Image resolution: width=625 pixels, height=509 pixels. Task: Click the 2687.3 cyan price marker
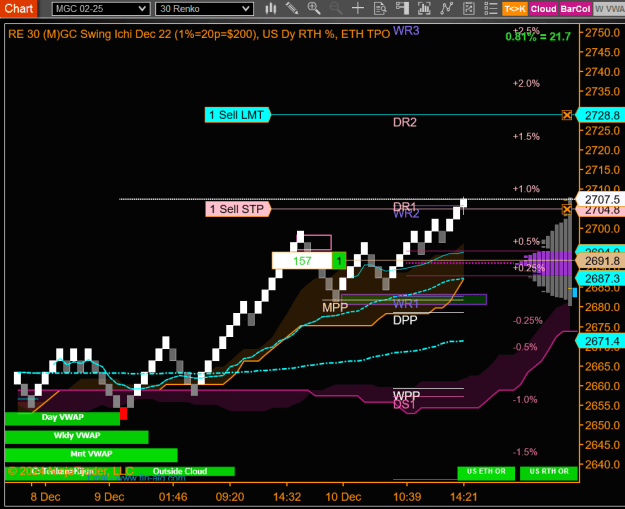coord(602,279)
